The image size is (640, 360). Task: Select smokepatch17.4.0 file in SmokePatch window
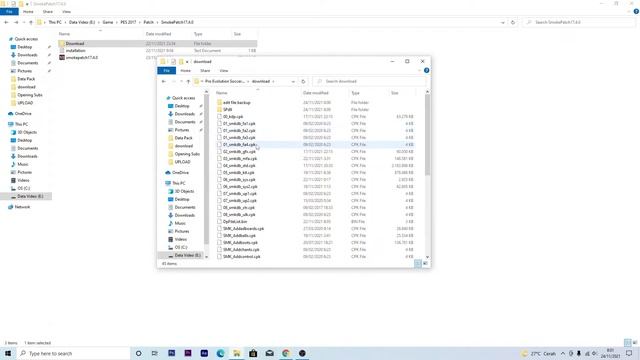(x=82, y=58)
